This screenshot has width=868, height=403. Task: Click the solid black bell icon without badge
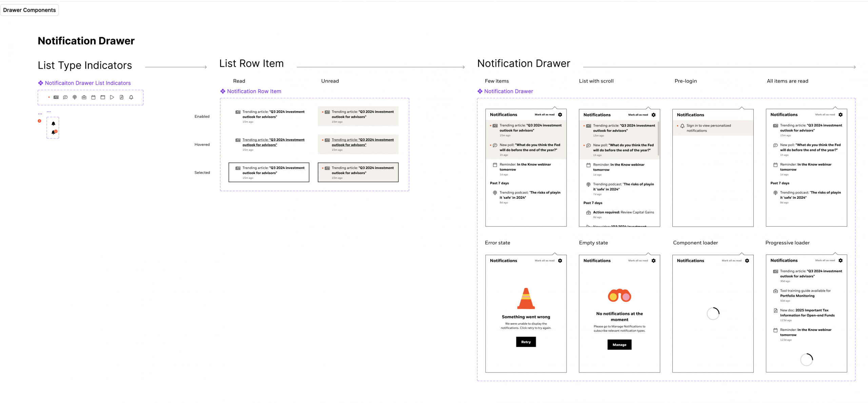[53, 124]
